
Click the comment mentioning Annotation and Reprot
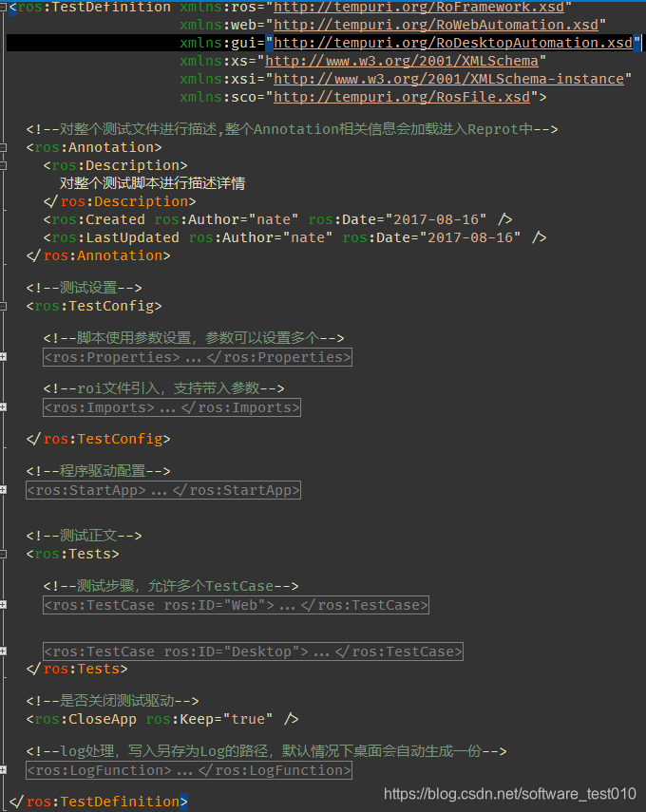pyautogui.click(x=292, y=129)
